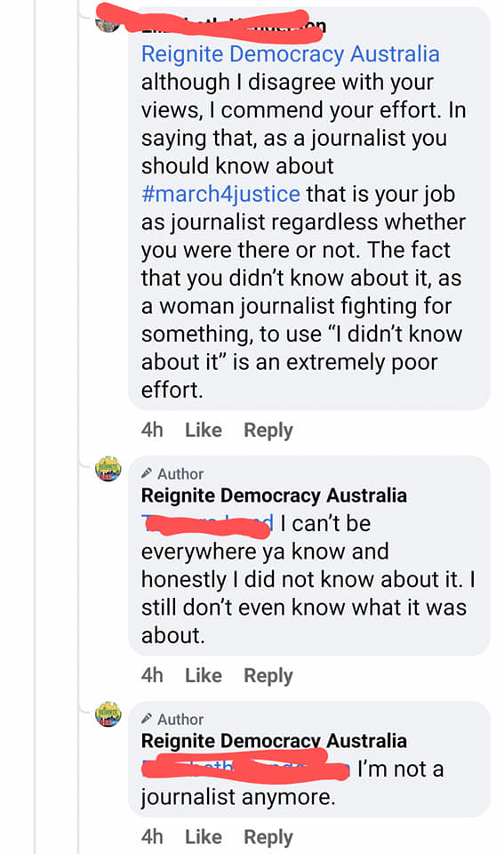Open the redacted tagged name in the last reply

coord(245,769)
